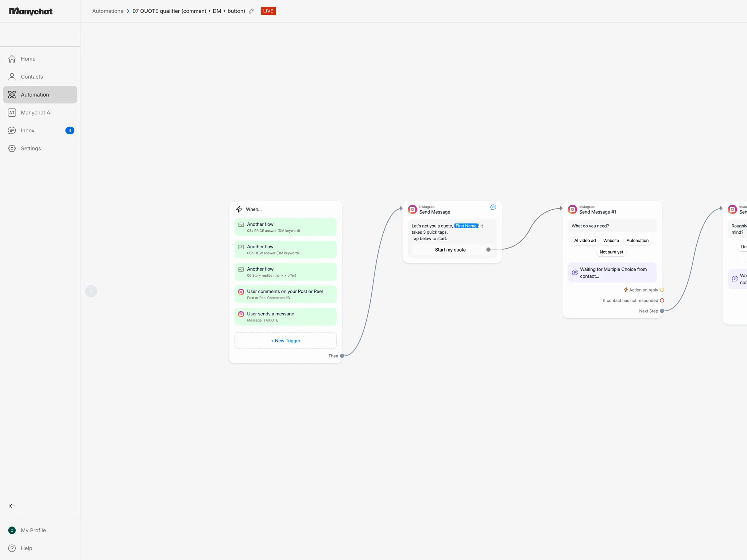Click Instagram icon on Send Message node

(x=413, y=209)
